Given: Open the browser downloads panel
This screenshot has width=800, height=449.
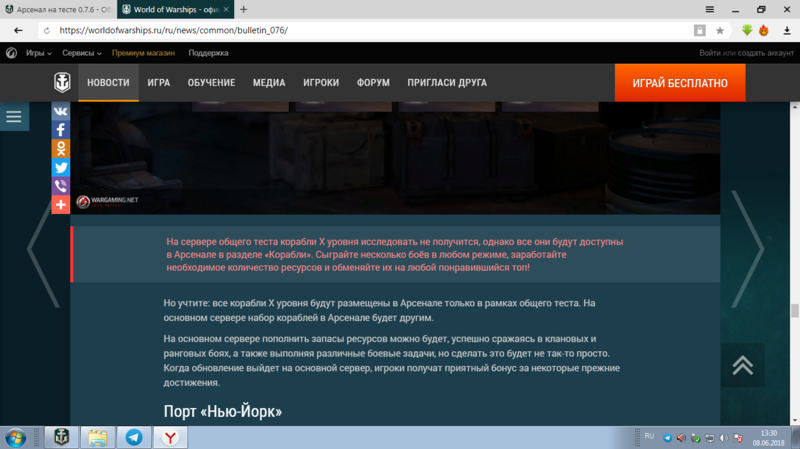Looking at the screenshot, I should pos(787,31).
